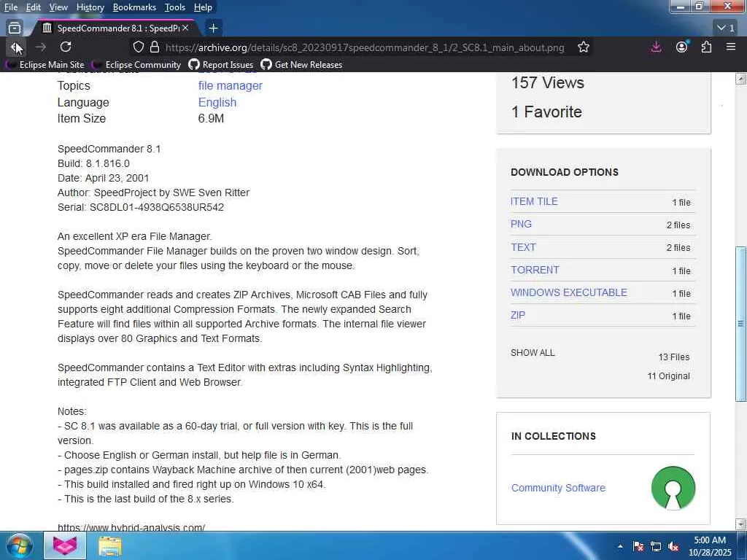The height and width of the screenshot is (560, 747).
Task: Click the 13 Files count text
Action: [673, 357]
